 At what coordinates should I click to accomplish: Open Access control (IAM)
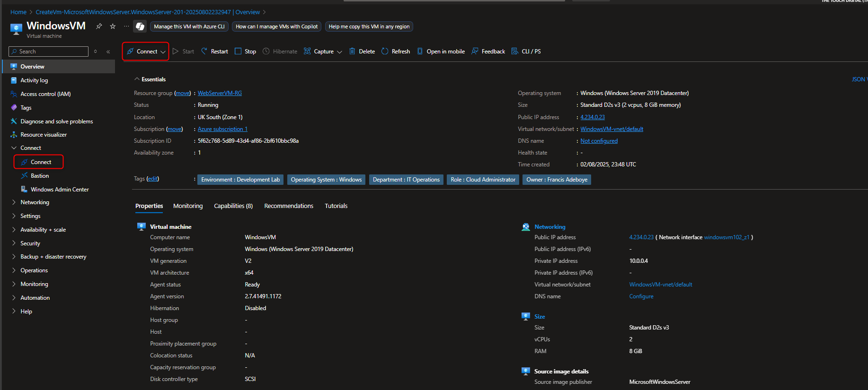pos(45,94)
